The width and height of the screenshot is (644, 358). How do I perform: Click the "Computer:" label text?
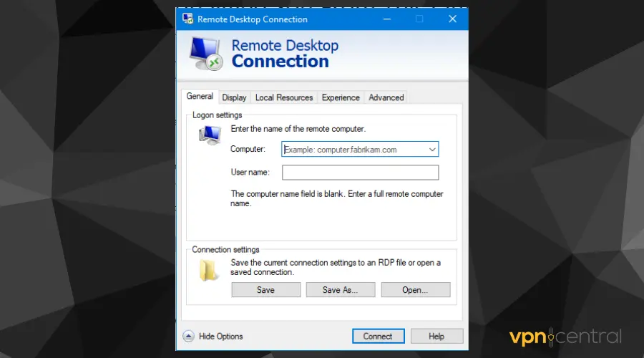248,149
